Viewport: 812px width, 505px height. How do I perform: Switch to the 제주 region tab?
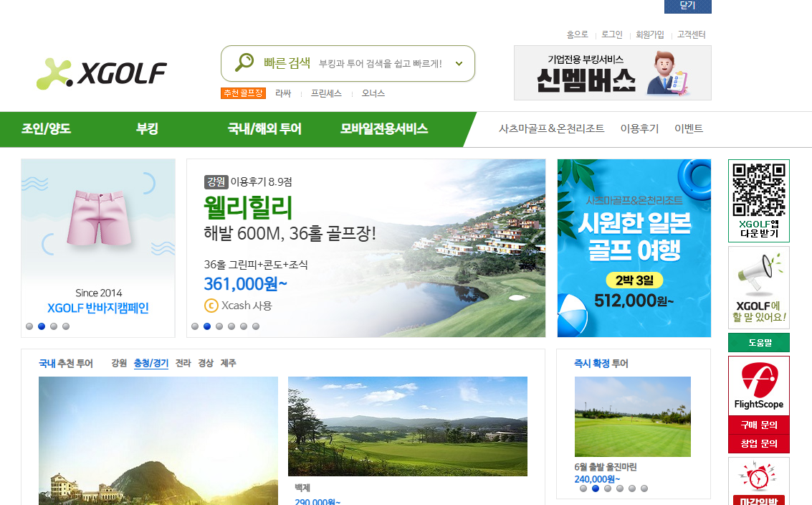[229, 363]
